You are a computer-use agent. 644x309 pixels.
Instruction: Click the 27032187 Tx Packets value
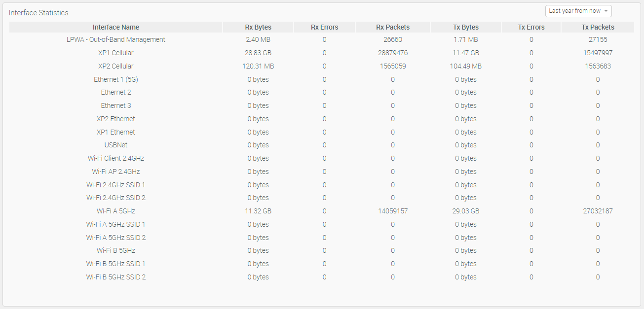tap(598, 211)
